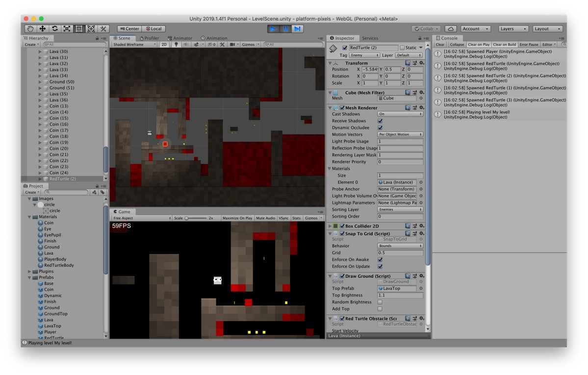The height and width of the screenshot is (375, 588).
Task: Enable Clear on Play in the Console
Action: [479, 44]
